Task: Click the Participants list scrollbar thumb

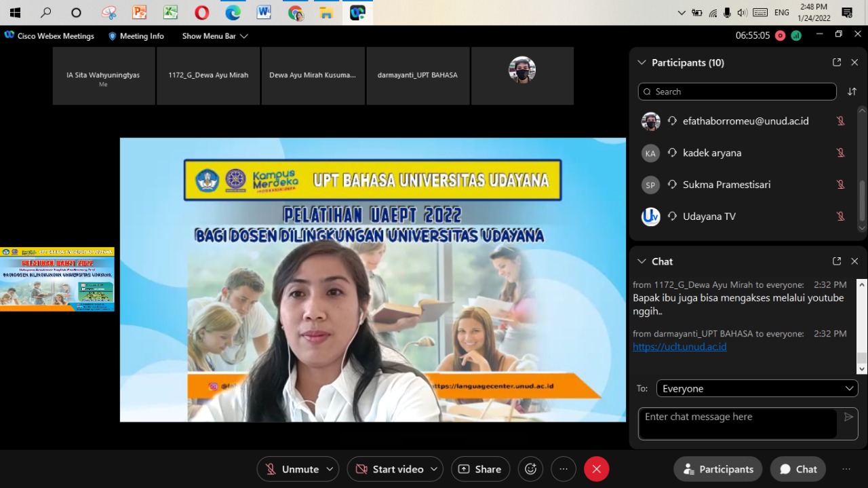Action: coord(862,201)
